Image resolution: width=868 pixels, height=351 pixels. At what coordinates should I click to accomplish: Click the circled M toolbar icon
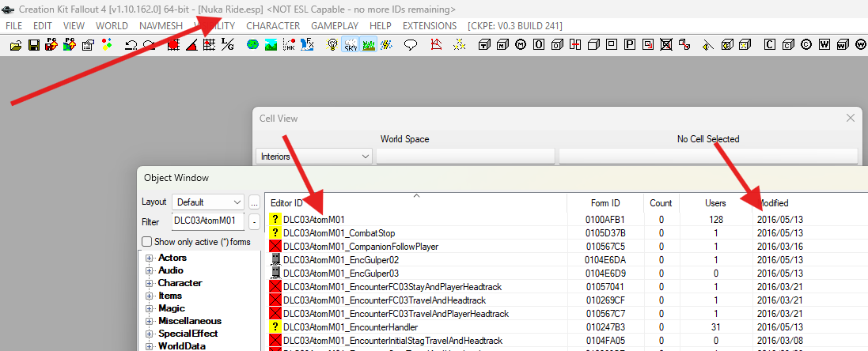pyautogui.click(x=521, y=45)
